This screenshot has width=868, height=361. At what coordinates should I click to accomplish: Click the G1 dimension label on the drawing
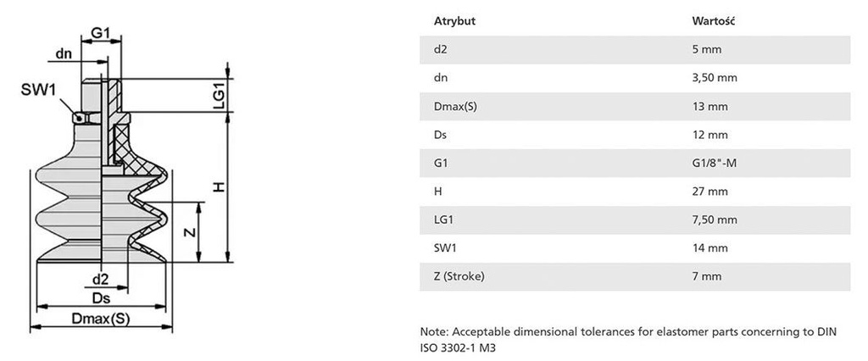[x=102, y=33]
